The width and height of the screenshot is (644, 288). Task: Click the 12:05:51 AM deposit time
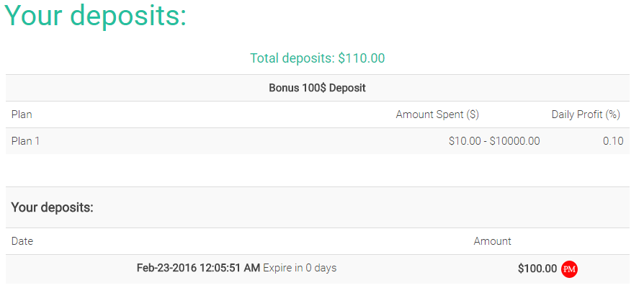click(x=231, y=268)
